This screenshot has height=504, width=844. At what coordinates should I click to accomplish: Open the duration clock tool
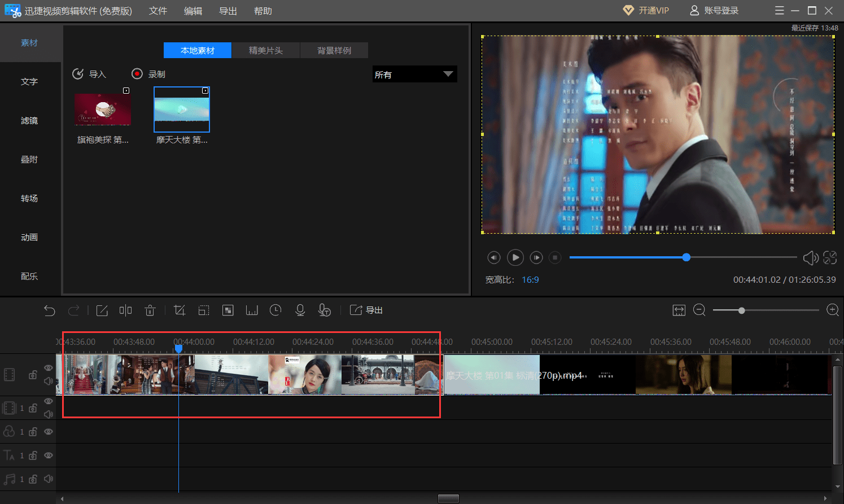pyautogui.click(x=275, y=310)
